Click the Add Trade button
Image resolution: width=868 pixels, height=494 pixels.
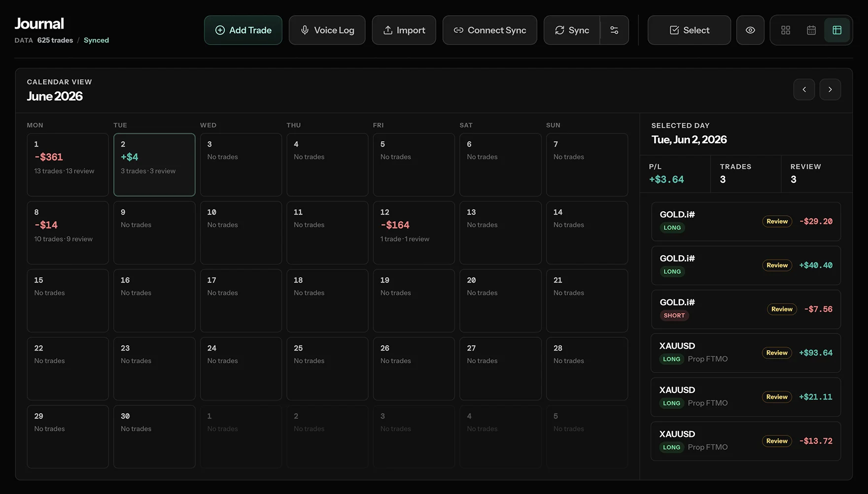[x=243, y=30]
